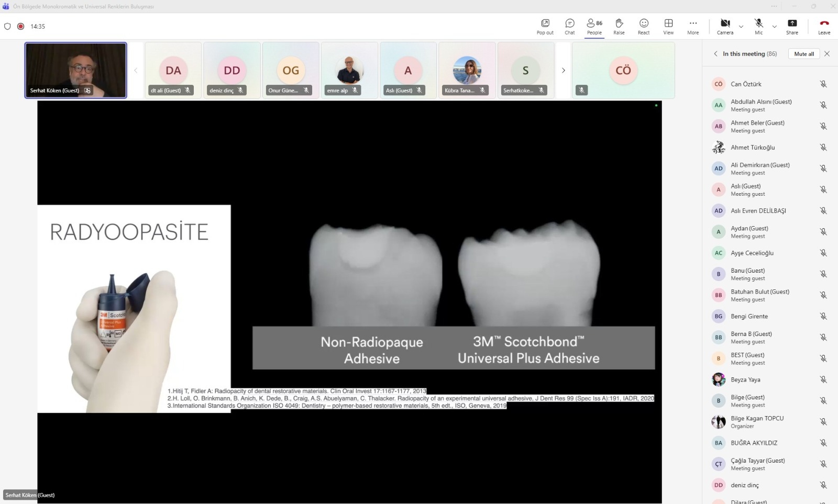This screenshot has width=838, height=504.
Task: Click the Share screen icon
Action: coord(792,26)
